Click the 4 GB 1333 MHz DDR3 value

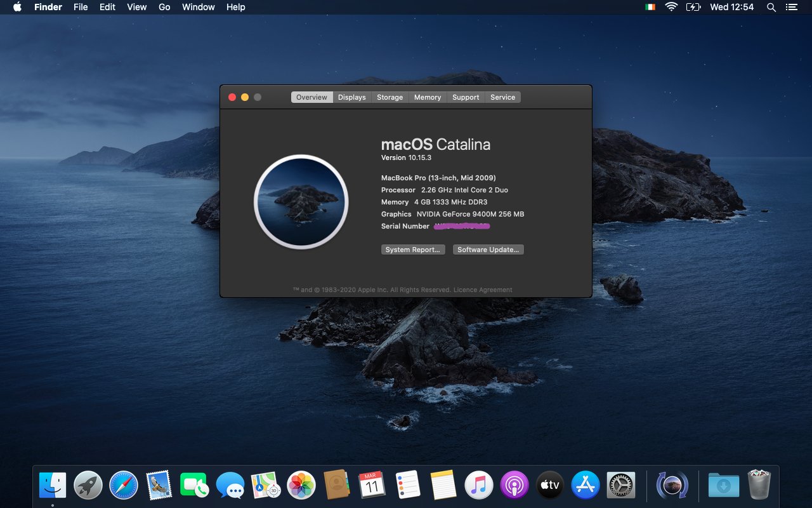tap(450, 202)
